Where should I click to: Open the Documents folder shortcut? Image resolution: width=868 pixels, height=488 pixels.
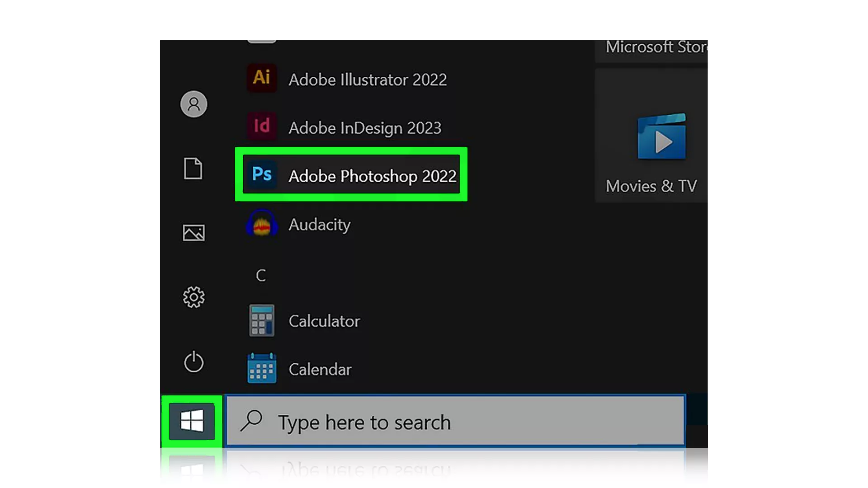[193, 169]
